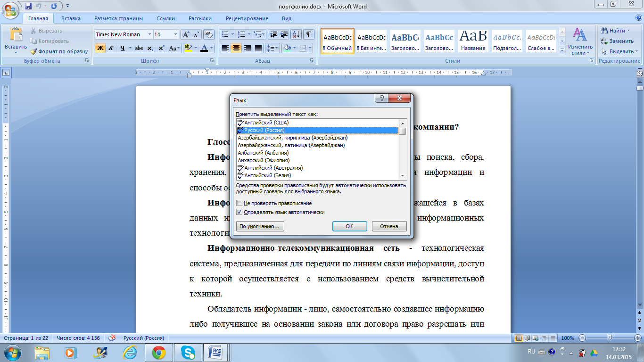
Task: Open the Рассылки ribbon tab
Action: [x=200, y=18]
